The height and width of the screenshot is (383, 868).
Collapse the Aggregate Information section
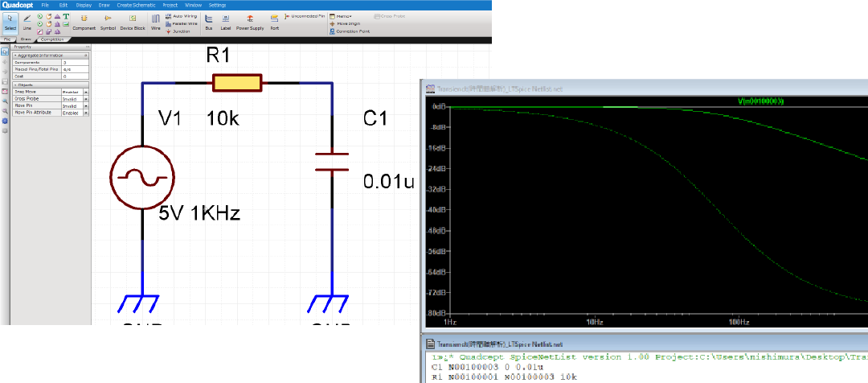pyautogui.click(x=14, y=55)
